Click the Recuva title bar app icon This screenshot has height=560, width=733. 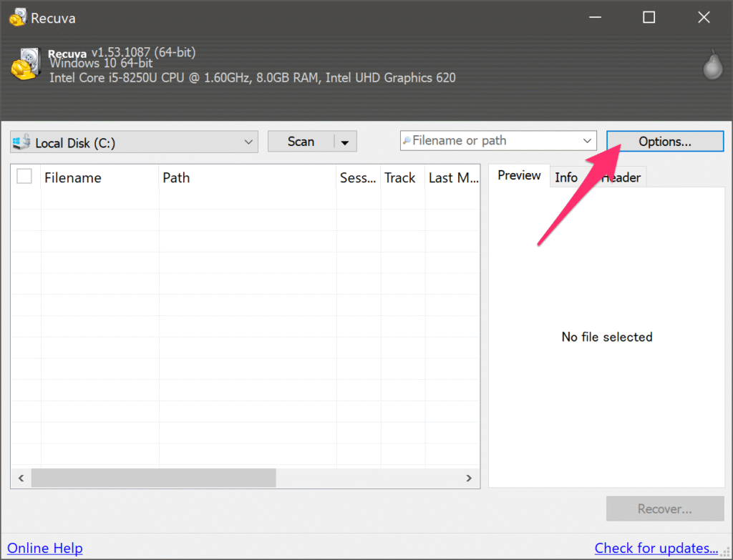tap(18, 18)
